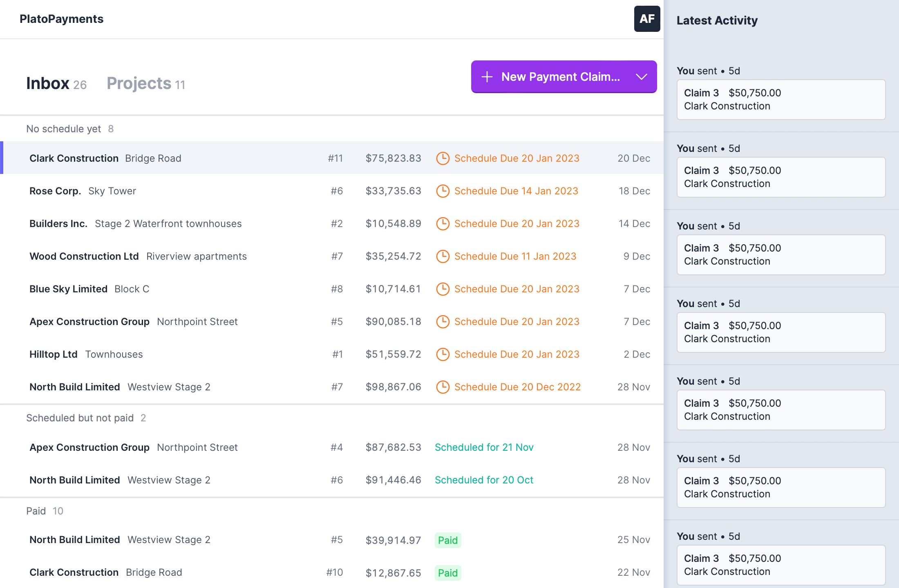Image resolution: width=899 pixels, height=588 pixels.
Task: Open the AF user avatar menu
Action: (x=647, y=19)
